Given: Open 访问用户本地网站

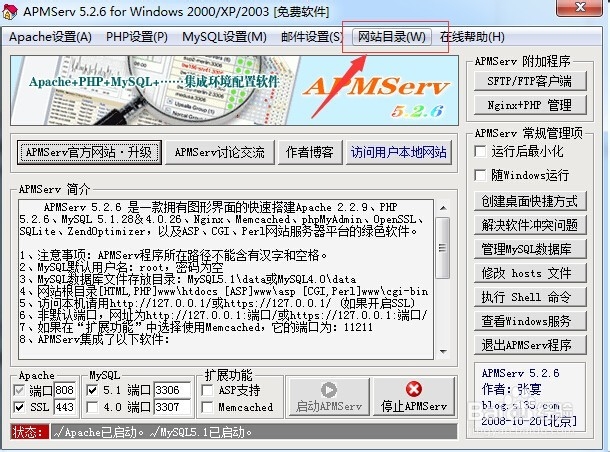Looking at the screenshot, I should 399,152.
